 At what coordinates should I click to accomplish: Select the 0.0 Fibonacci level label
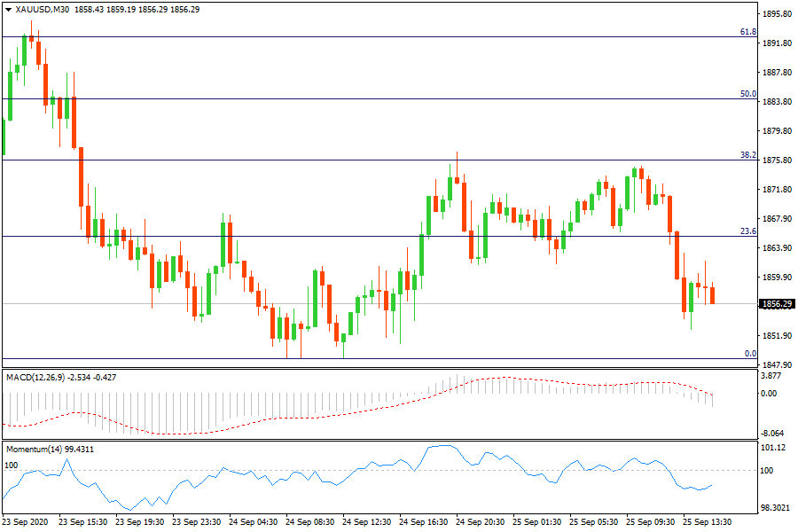pyautogui.click(x=749, y=354)
